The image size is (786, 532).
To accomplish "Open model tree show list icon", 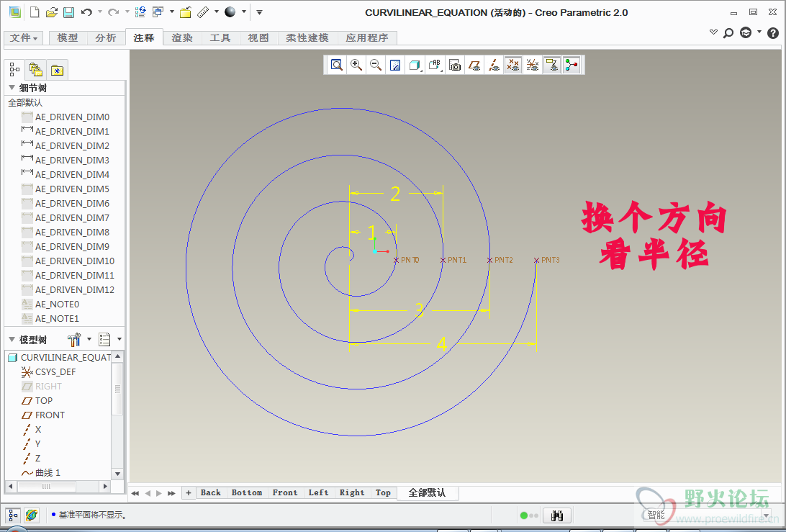I will point(104,340).
